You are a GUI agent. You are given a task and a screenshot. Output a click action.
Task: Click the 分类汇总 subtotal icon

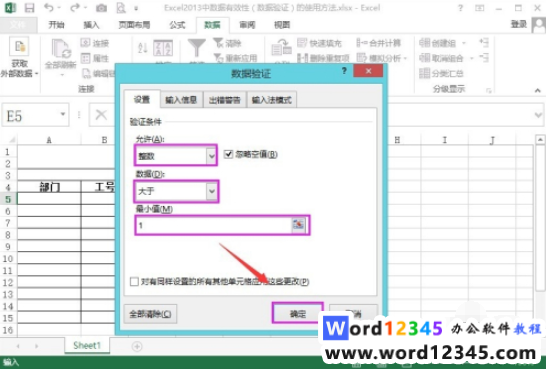point(424,73)
